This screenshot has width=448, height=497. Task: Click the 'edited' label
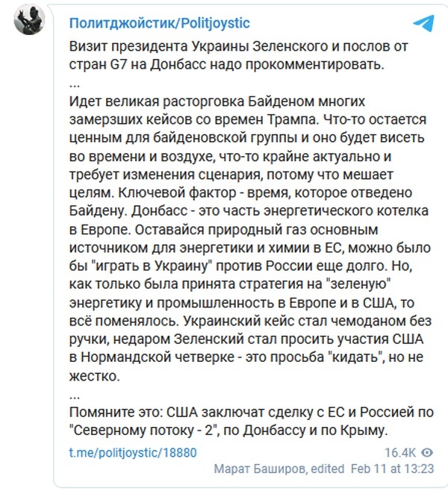click(x=328, y=469)
